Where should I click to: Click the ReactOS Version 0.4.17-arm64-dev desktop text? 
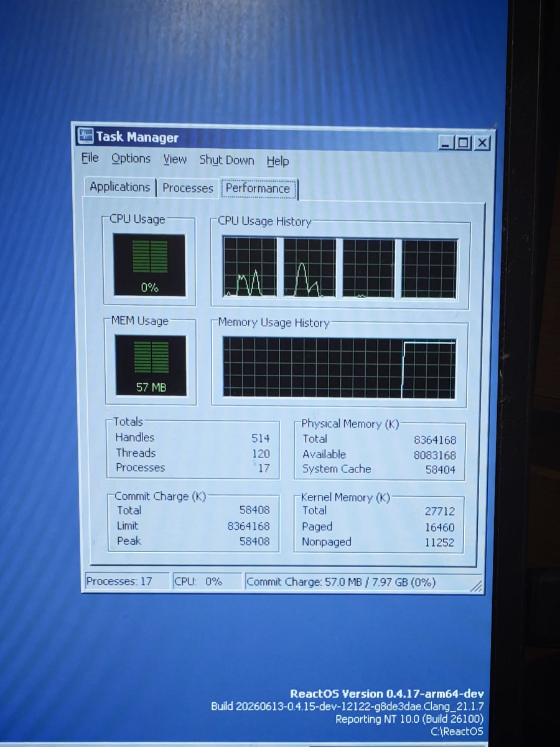[x=387, y=694]
